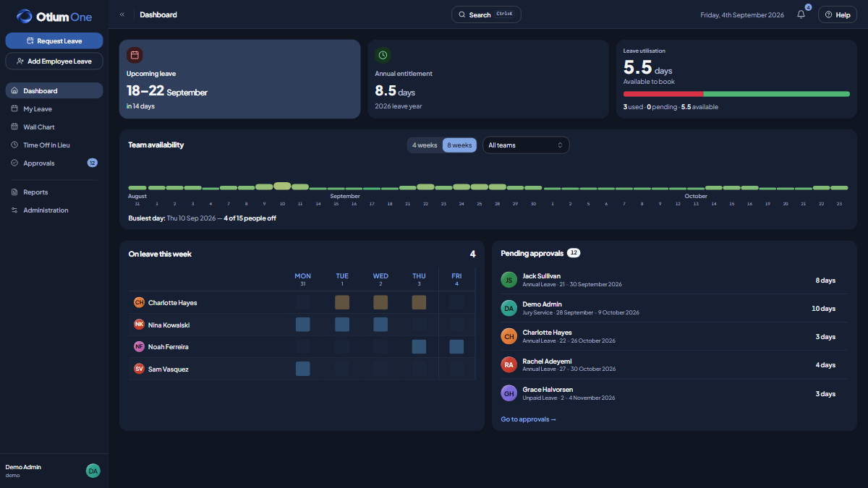868x488 pixels.
Task: Open Approvals in the sidebar
Action: (54, 163)
